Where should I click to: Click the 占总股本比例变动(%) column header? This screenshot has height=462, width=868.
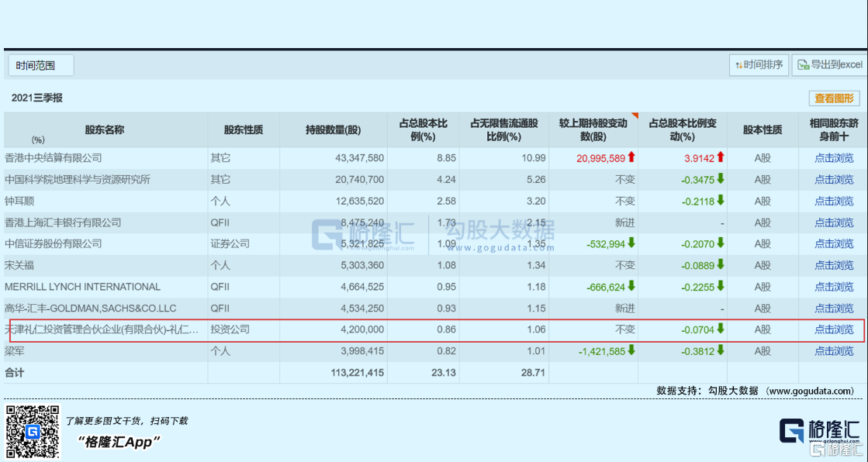pos(683,130)
